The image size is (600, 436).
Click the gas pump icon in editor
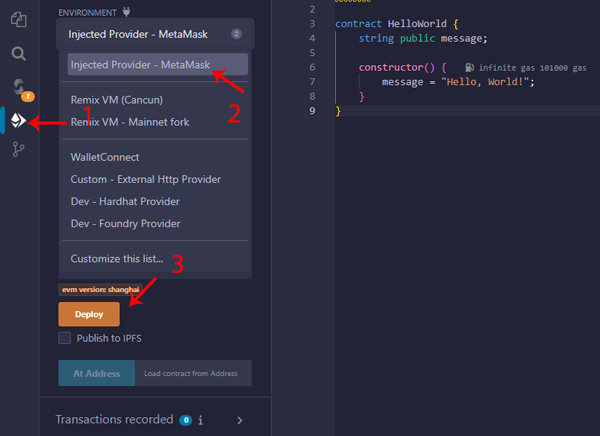coord(471,66)
